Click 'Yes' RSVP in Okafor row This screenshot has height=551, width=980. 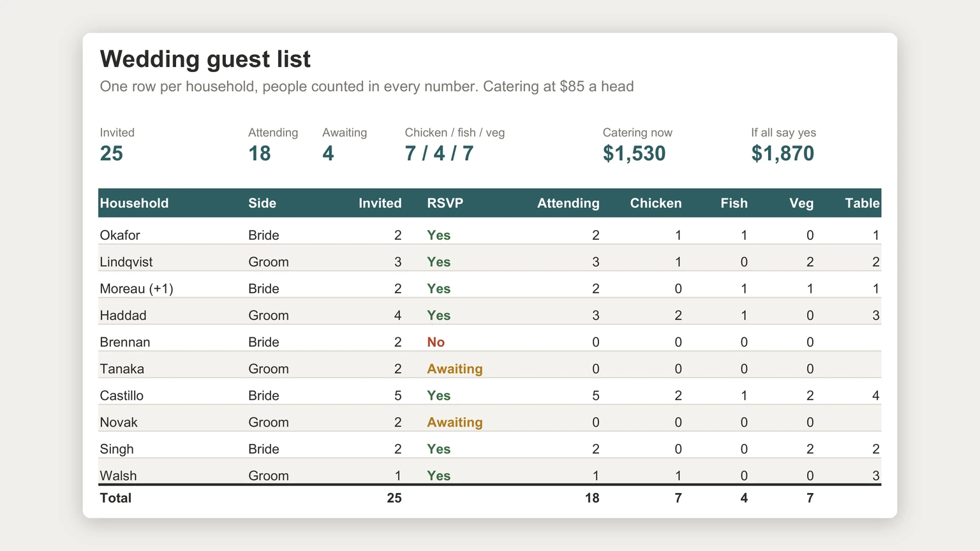[439, 235]
